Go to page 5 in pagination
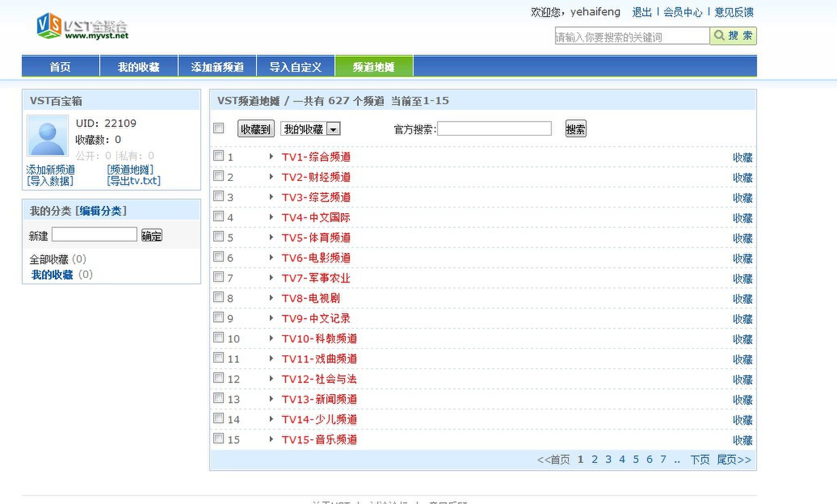The height and width of the screenshot is (504, 837). tap(635, 459)
